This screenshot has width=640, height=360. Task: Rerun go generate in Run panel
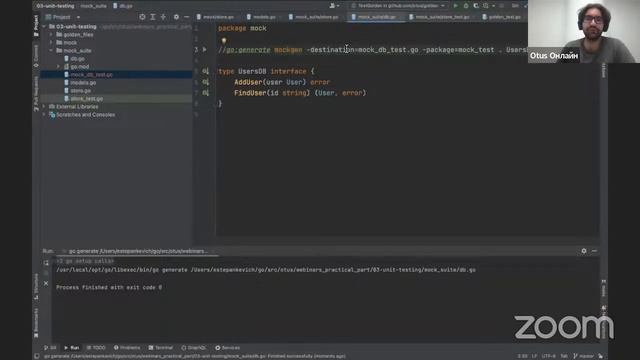(46, 262)
